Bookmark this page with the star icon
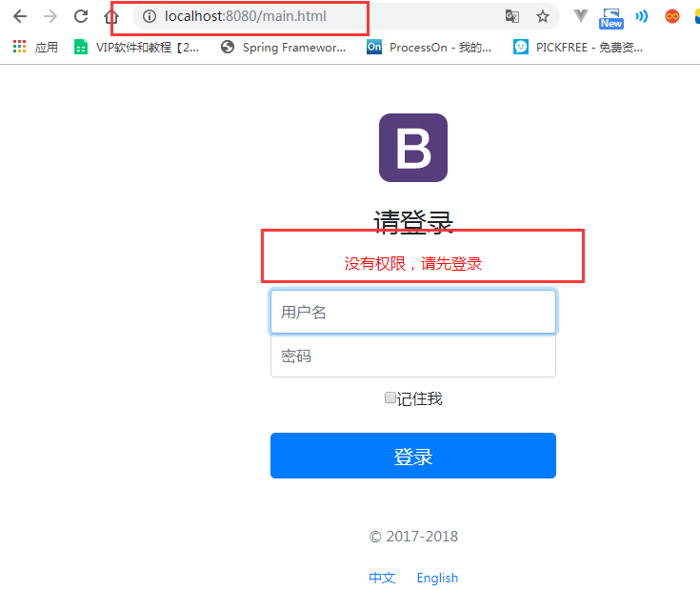 point(543,16)
